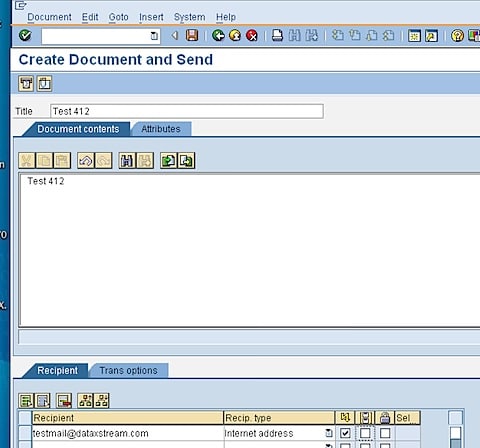Open the System menu
This screenshot has width=480, height=448.
coord(189,17)
